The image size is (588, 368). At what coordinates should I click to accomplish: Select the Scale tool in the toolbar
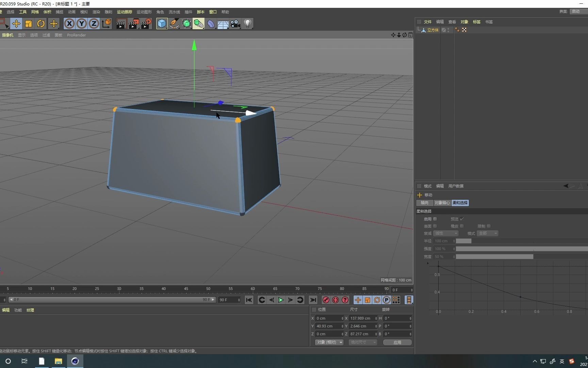coord(29,24)
